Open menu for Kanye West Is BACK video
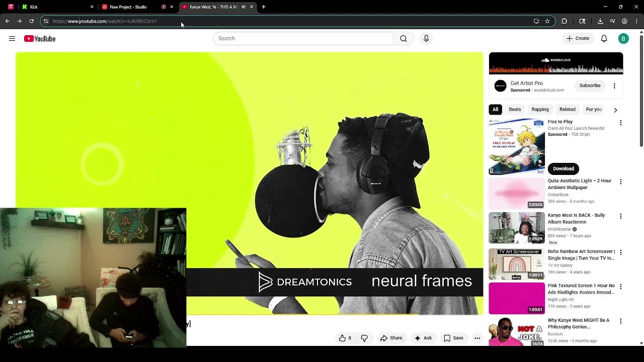Viewport: 644px width, 362px height. (620, 216)
